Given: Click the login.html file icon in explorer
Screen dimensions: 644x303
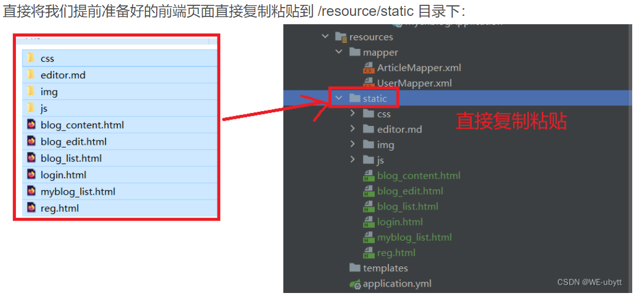Looking at the screenshot, I should 31,175.
